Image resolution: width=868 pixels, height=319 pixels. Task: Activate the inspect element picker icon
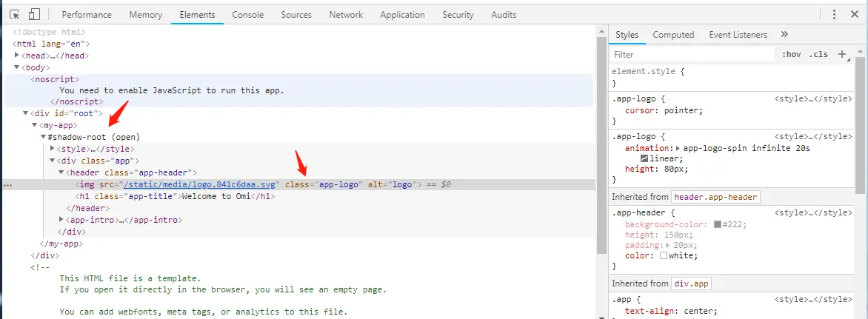pos(15,14)
